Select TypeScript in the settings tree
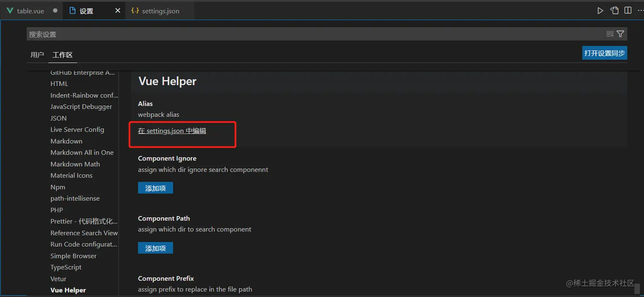 tap(66, 267)
